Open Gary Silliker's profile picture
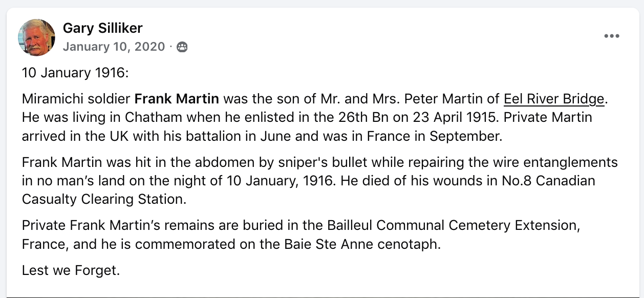Viewport: 644px width, 298px height. (36, 37)
